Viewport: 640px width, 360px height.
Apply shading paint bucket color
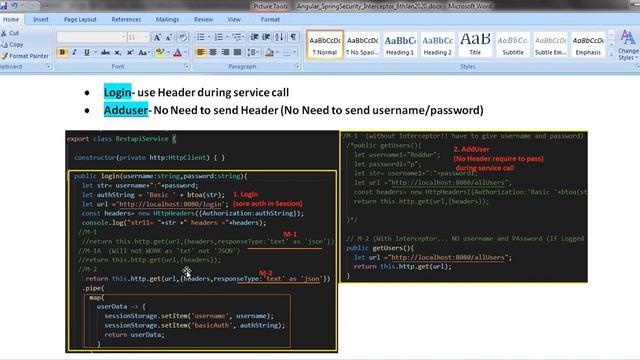(269, 53)
